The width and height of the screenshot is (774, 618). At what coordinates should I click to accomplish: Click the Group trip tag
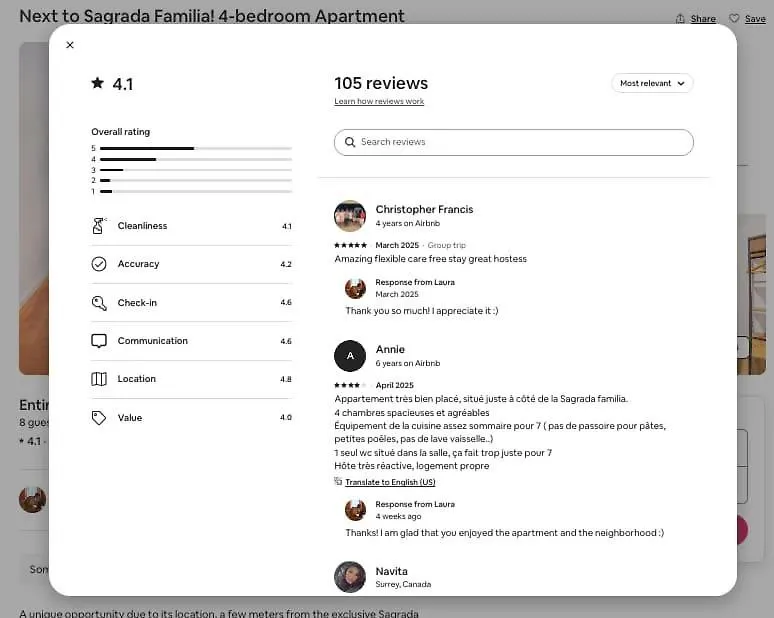[447, 245]
